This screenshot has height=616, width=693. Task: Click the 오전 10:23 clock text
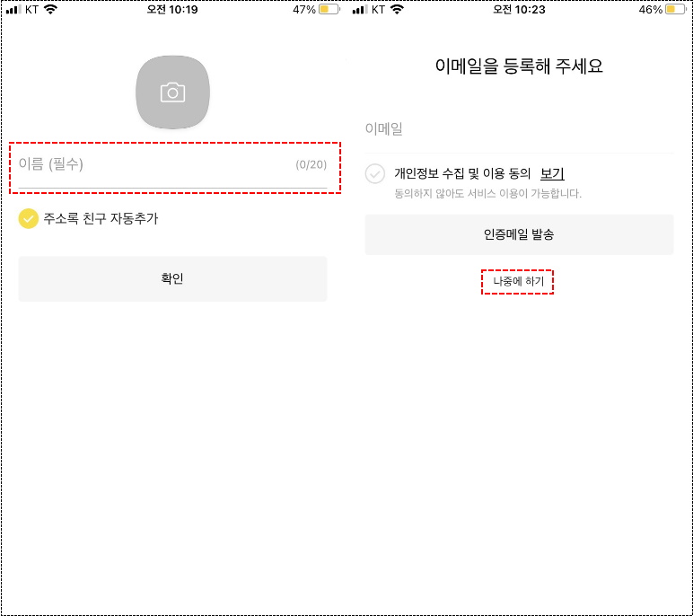520,9
